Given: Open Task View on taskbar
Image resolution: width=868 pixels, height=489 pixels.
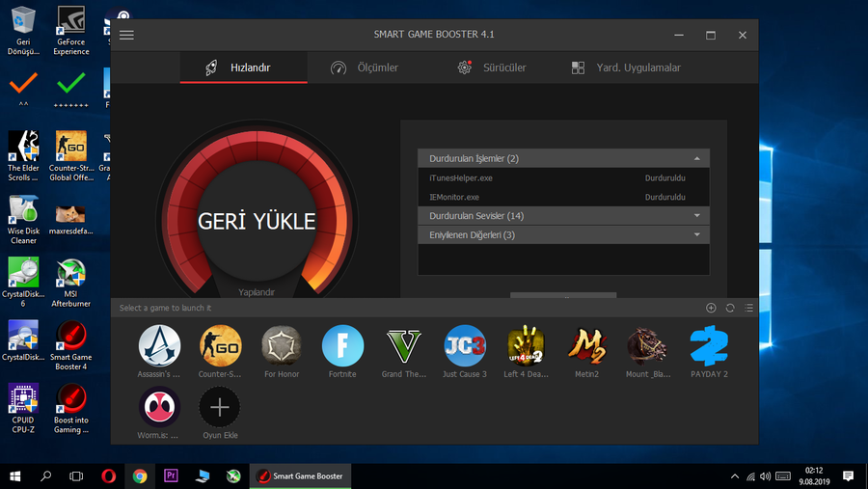Looking at the screenshot, I should [76, 476].
